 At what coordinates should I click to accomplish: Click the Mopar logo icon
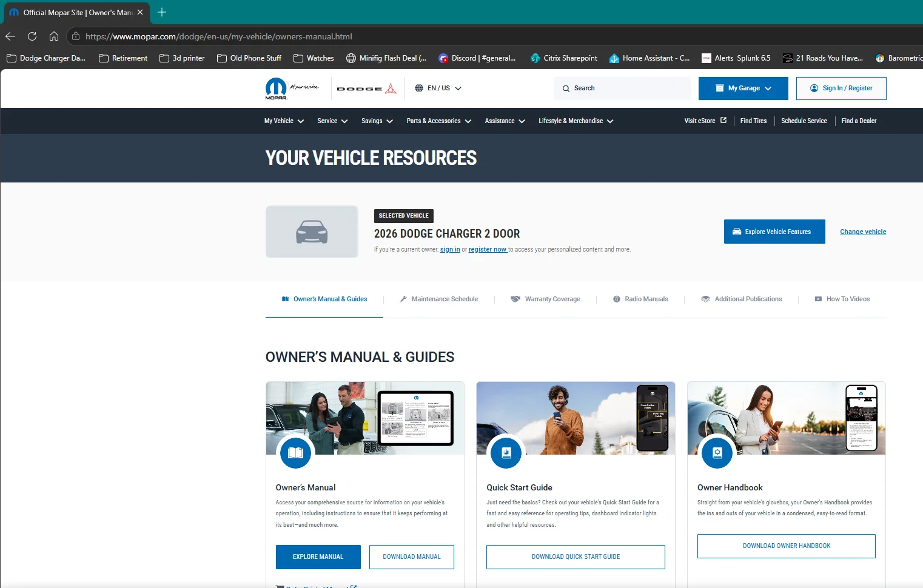coord(276,89)
